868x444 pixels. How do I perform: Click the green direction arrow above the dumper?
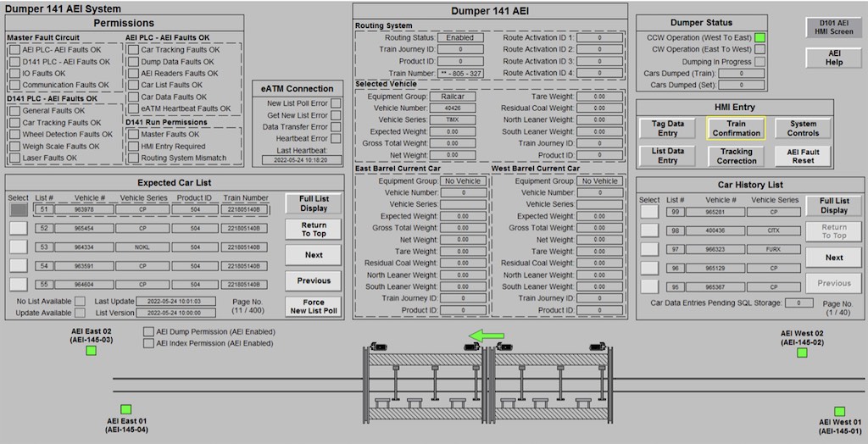[487, 336]
